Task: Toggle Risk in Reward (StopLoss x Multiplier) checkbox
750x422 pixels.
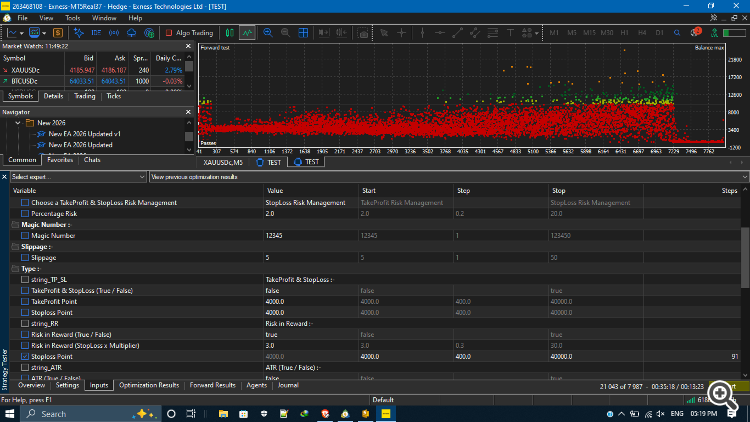Action: 25,345
